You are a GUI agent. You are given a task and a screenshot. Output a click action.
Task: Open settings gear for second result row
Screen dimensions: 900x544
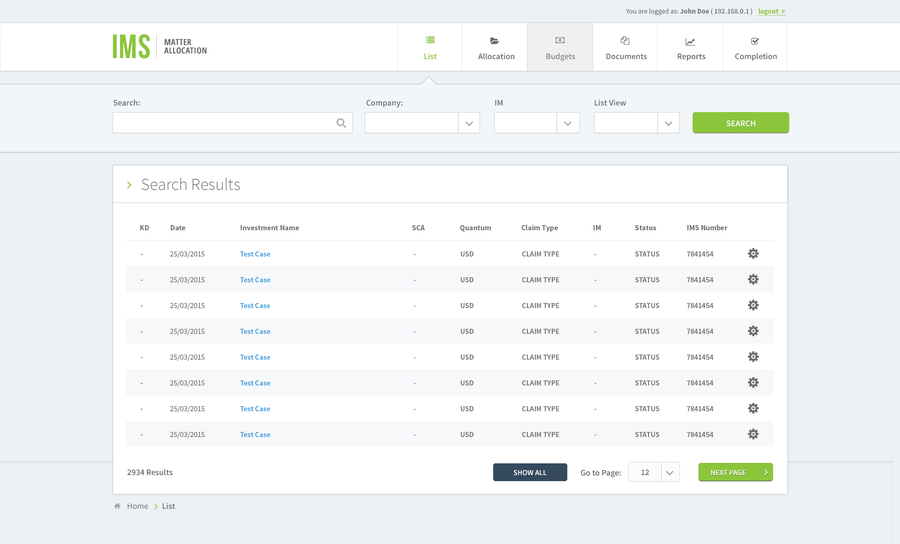point(753,279)
